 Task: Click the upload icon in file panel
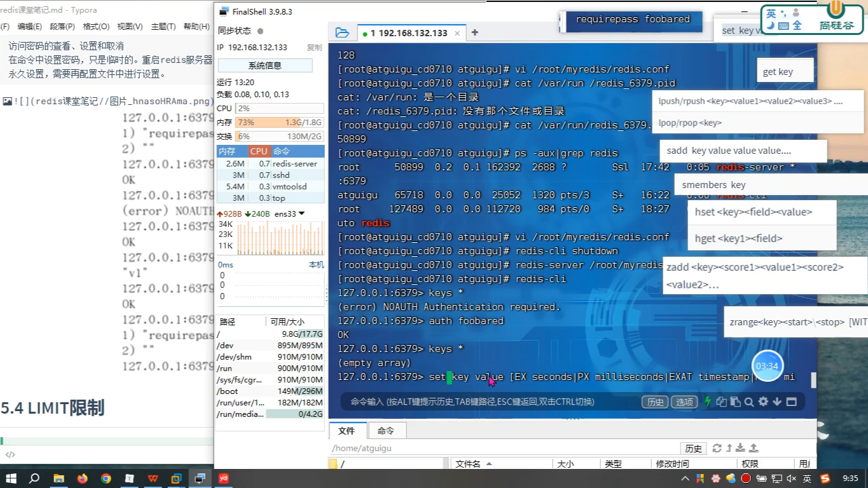[x=754, y=448]
